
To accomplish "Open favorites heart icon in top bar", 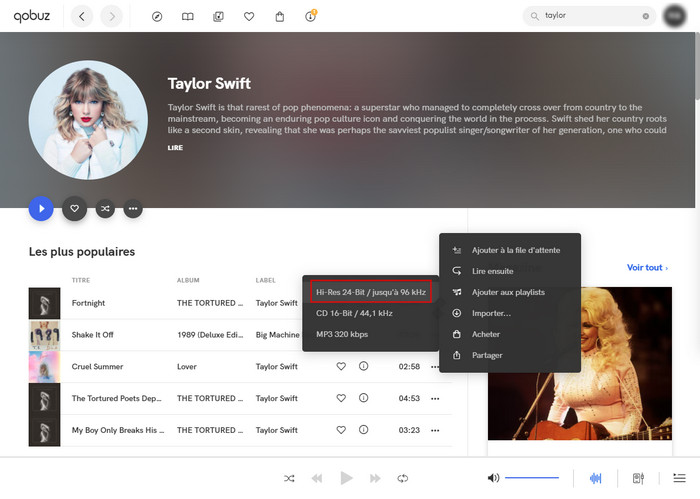I will point(249,16).
